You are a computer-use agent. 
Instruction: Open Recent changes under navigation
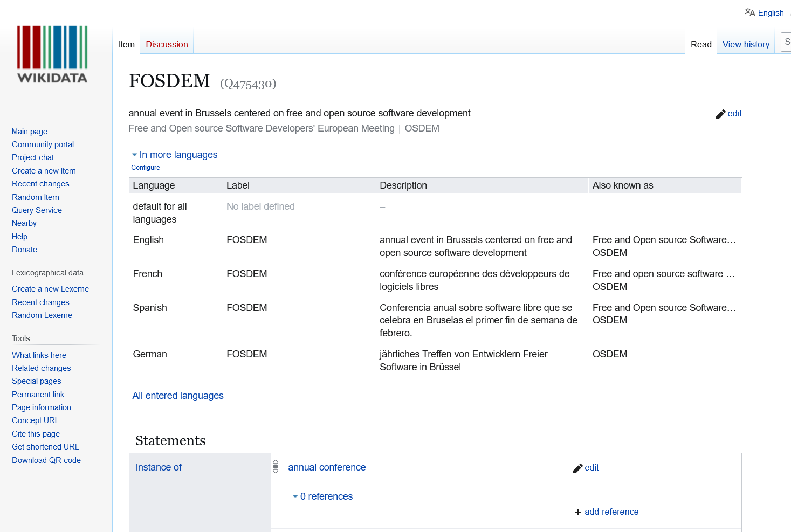40,184
